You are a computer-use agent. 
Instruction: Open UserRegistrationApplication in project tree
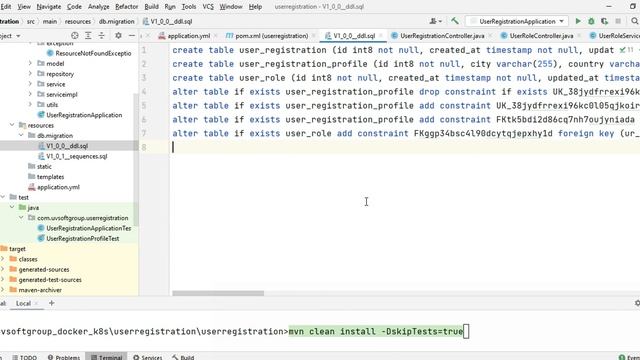[x=80, y=115]
